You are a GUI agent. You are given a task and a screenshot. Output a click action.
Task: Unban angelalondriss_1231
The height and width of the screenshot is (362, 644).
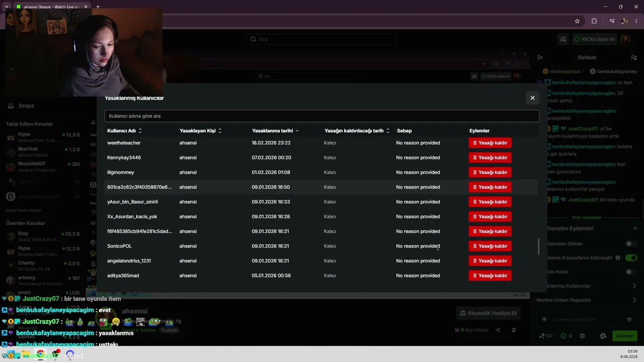tap(490, 261)
